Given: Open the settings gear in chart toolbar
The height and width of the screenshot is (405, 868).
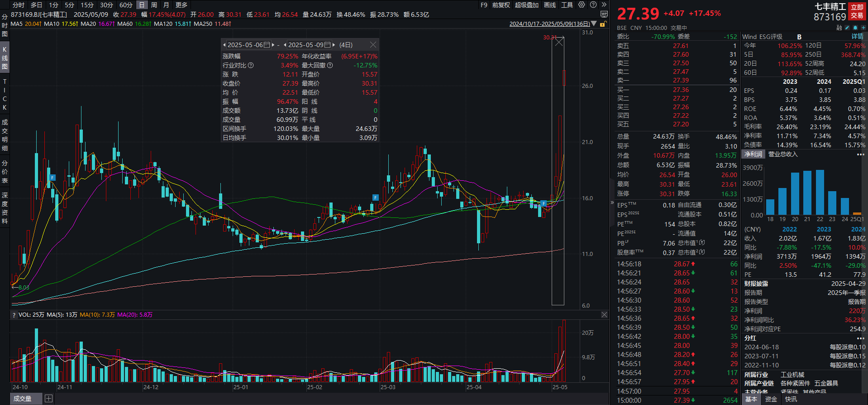Looking at the screenshot, I should 582,5.
